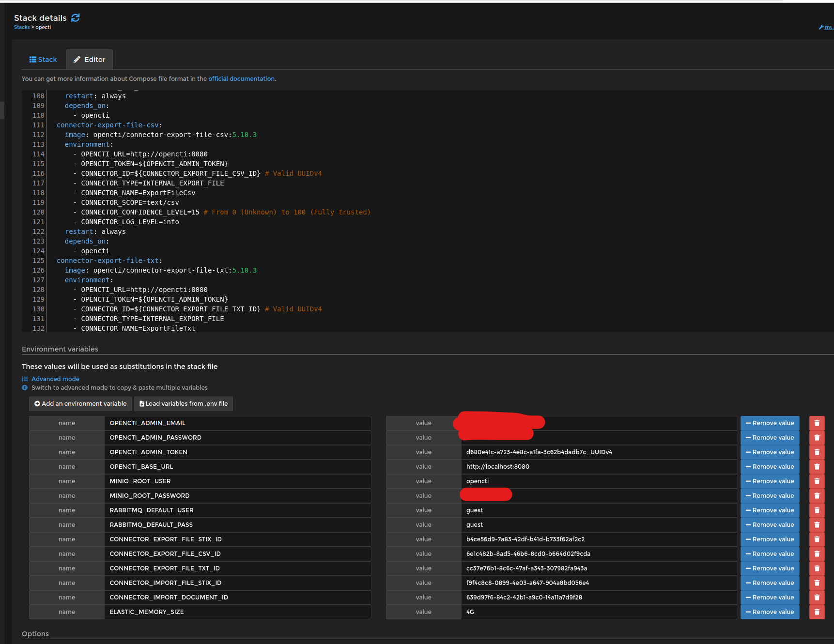Open the official documentation link

(x=241, y=78)
